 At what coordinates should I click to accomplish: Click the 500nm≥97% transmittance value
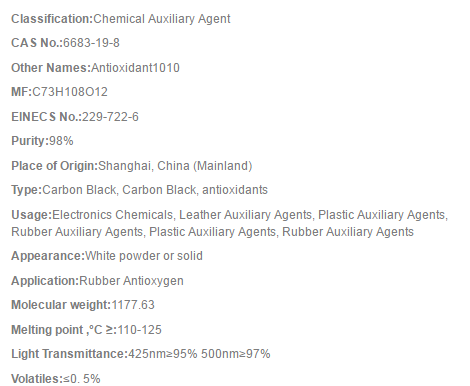(236, 354)
